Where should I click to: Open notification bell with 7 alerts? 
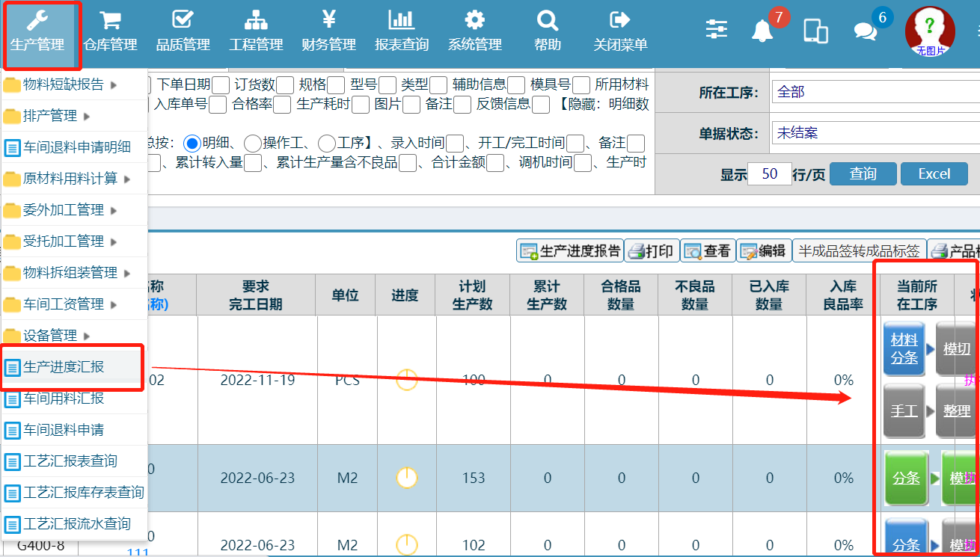click(x=762, y=31)
